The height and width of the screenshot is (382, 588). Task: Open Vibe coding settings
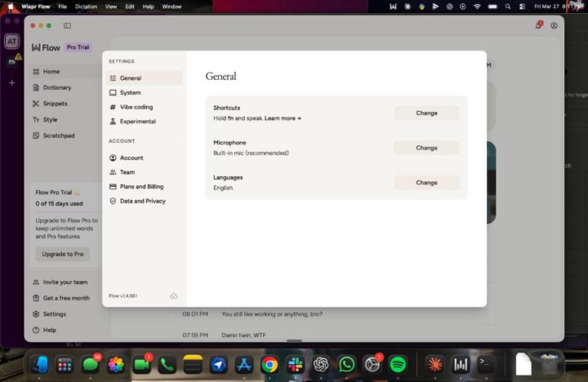144,107
